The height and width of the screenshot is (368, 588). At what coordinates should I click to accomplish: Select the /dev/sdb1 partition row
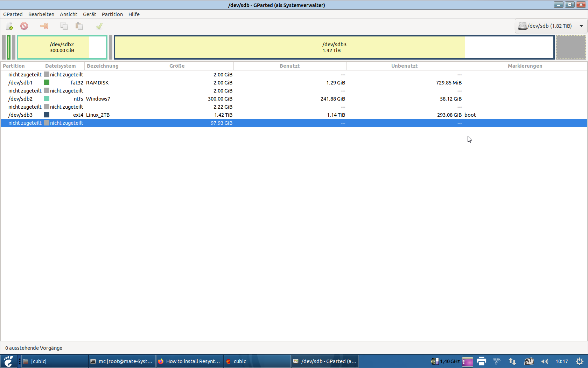coord(294,83)
